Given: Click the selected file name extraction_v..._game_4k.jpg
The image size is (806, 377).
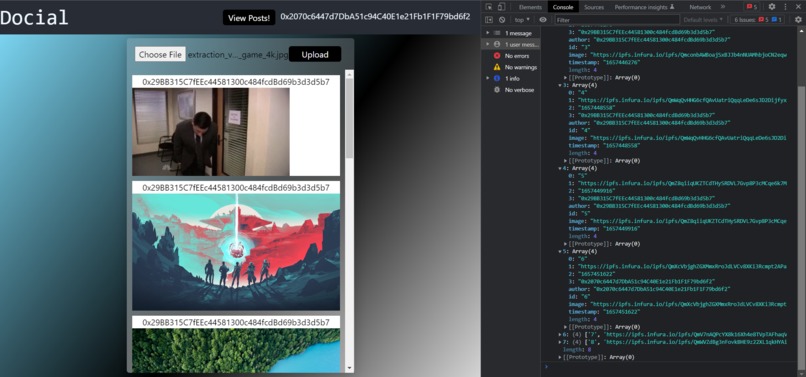Looking at the screenshot, I should click(x=237, y=55).
